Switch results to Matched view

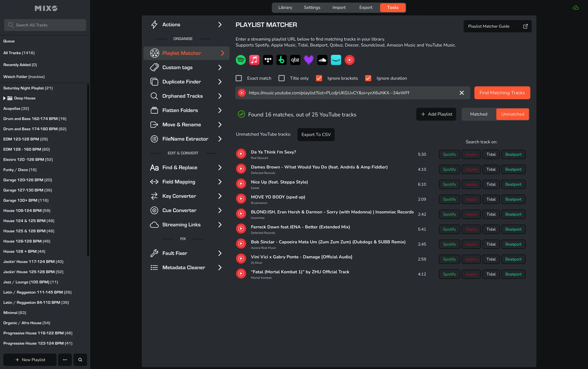[x=479, y=114]
